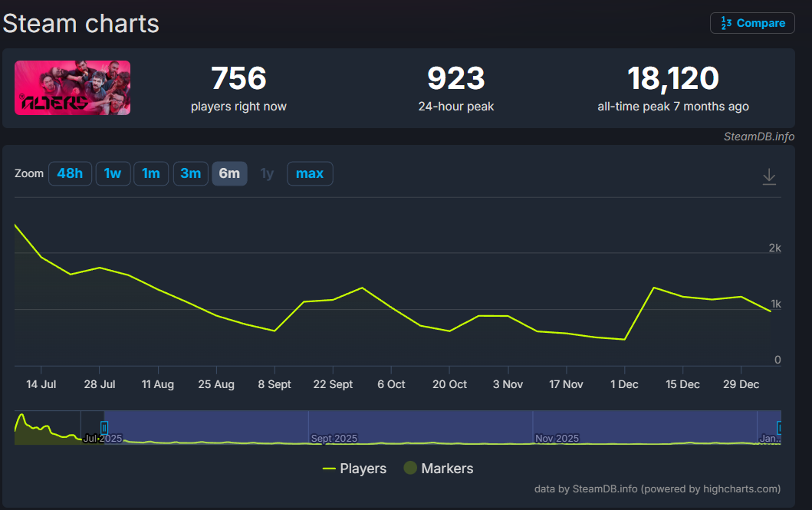812x510 pixels.
Task: Show the full history with max zoom
Action: 310,173
